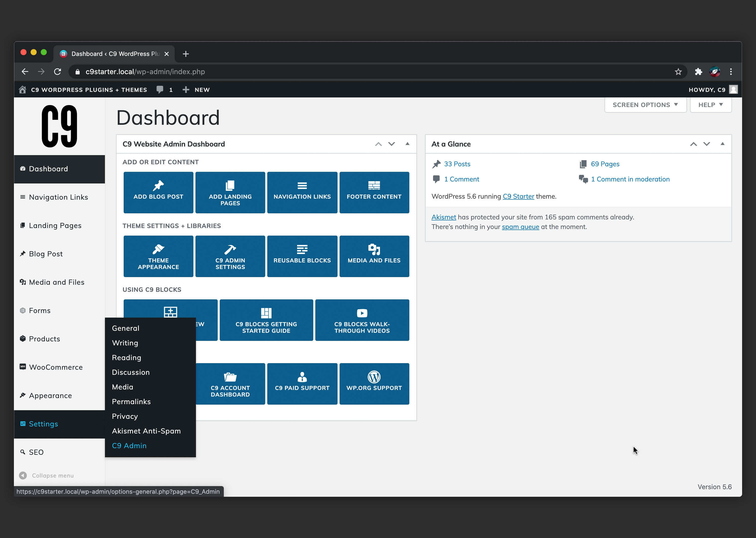The width and height of the screenshot is (756, 538).
Task: Open Media and Files in sidebar
Action: tap(60, 282)
